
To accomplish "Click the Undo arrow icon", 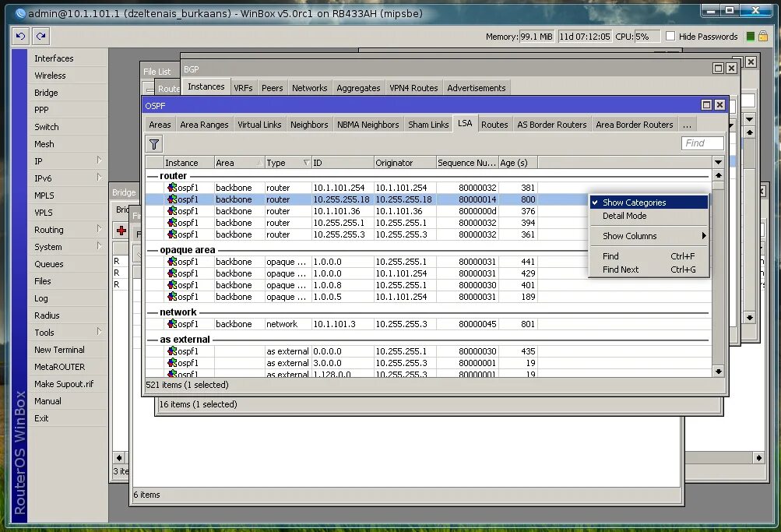I will [x=20, y=36].
